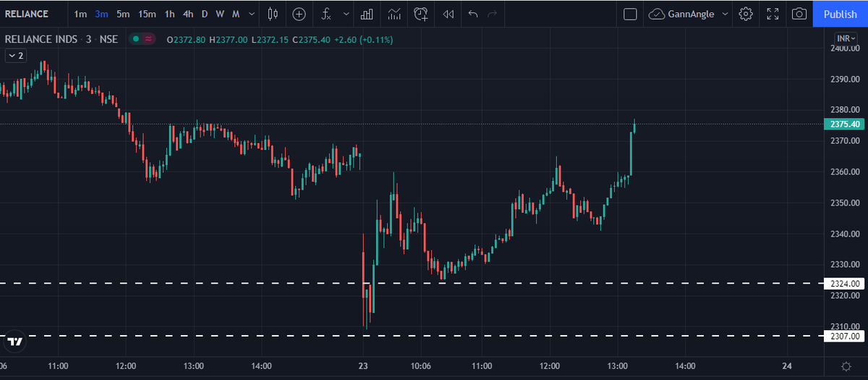Click the GannAngle layout name
Image resolution: width=868 pixels, height=380 pixels.
tap(691, 14)
